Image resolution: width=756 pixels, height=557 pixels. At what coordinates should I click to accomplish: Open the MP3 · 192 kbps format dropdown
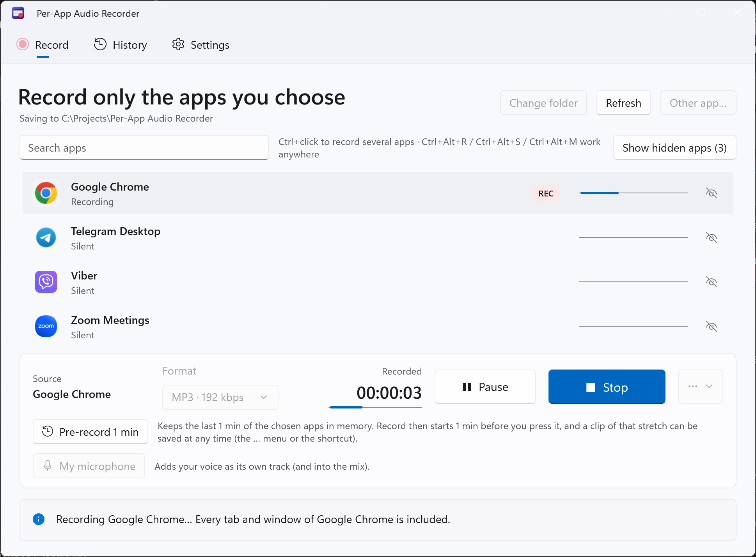pyautogui.click(x=221, y=397)
